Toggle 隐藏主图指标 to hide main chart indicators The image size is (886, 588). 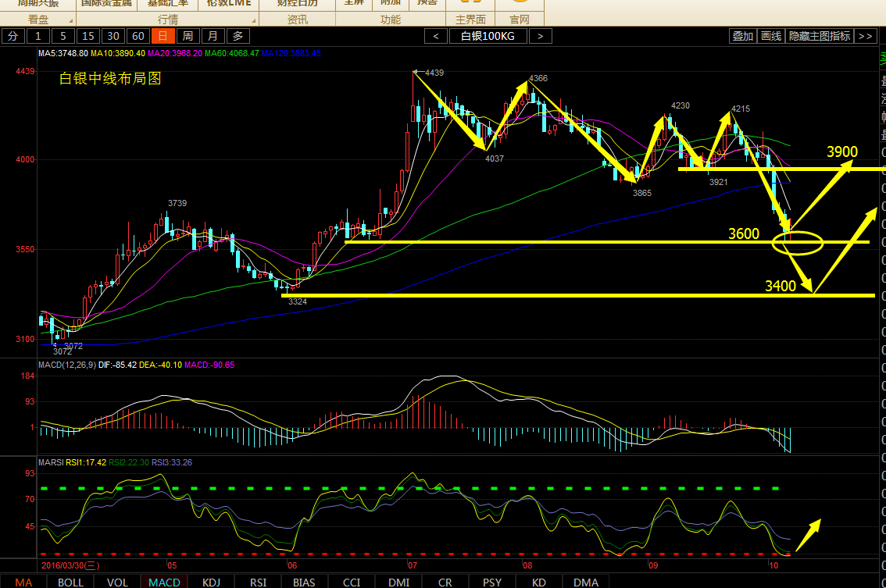pyautogui.click(x=819, y=36)
